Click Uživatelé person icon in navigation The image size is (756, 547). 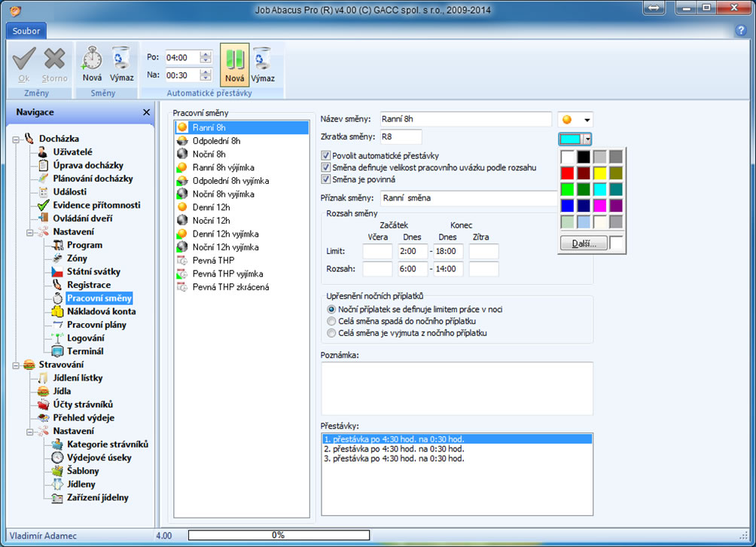tap(43, 152)
